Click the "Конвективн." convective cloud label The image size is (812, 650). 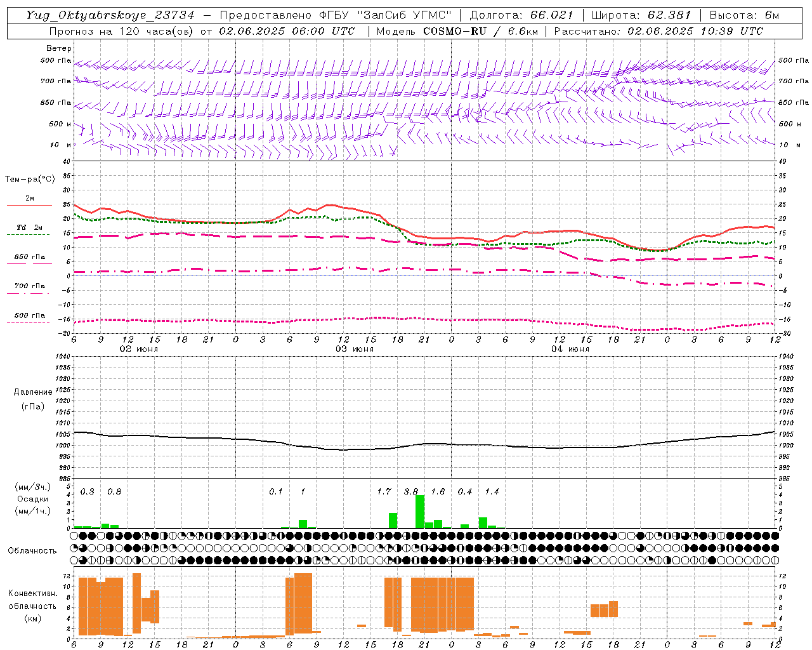32,594
